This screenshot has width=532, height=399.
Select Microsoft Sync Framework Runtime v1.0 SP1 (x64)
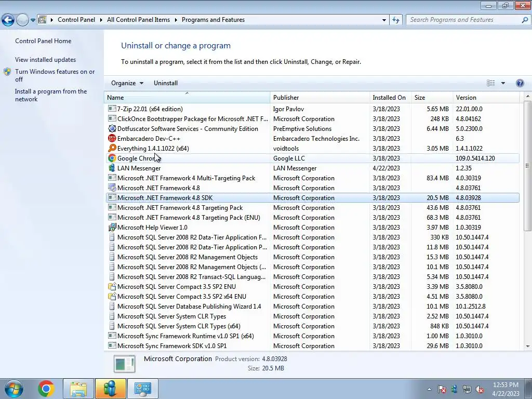coord(312,336)
